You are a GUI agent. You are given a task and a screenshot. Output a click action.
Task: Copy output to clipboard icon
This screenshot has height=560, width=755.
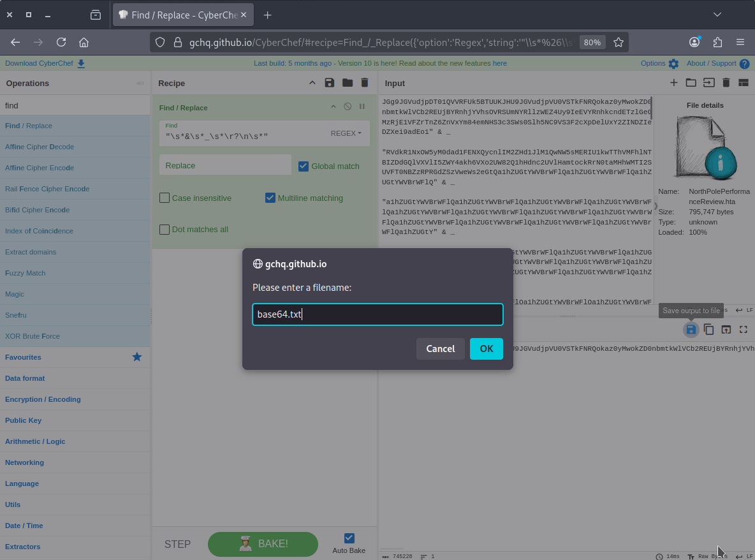(708, 329)
